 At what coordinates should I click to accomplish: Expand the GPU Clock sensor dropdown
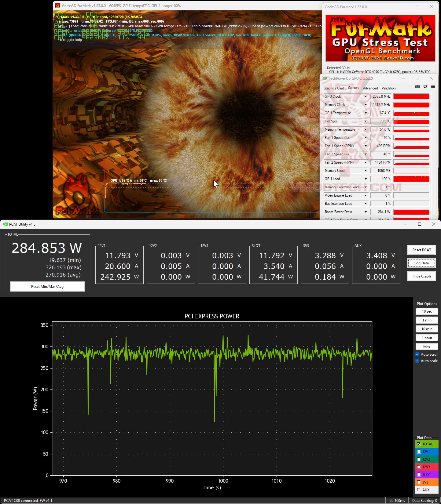[x=366, y=96]
